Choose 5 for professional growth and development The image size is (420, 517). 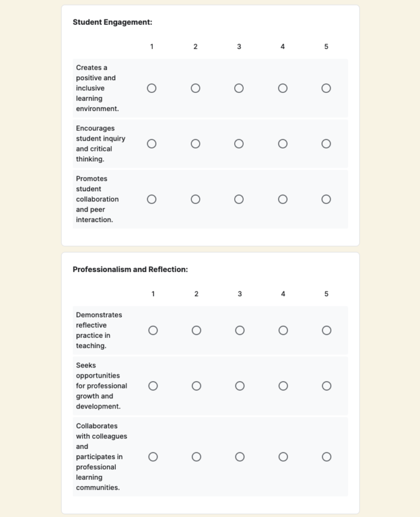pos(326,385)
